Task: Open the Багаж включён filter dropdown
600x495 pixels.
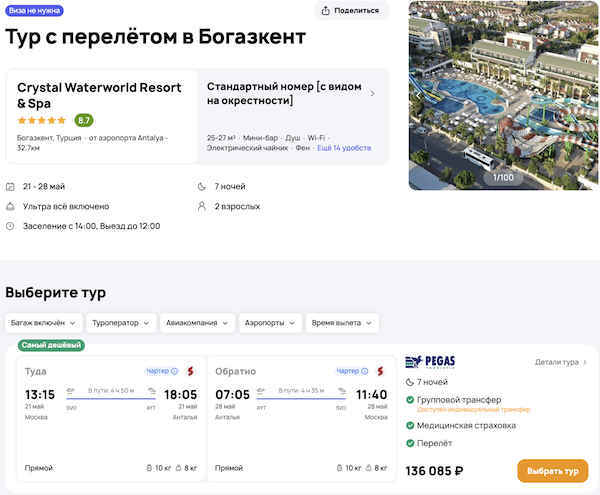Action: click(42, 323)
